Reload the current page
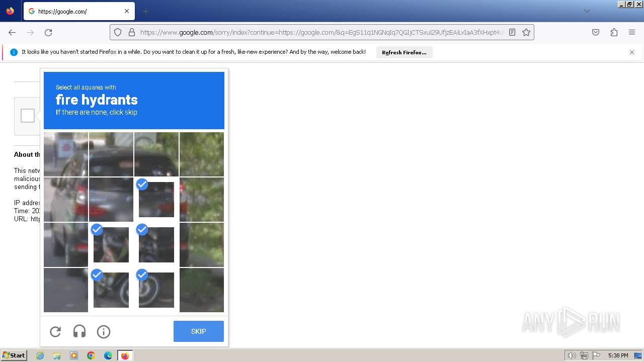Screen dimensions: 644x362 pyautogui.click(x=48, y=32)
